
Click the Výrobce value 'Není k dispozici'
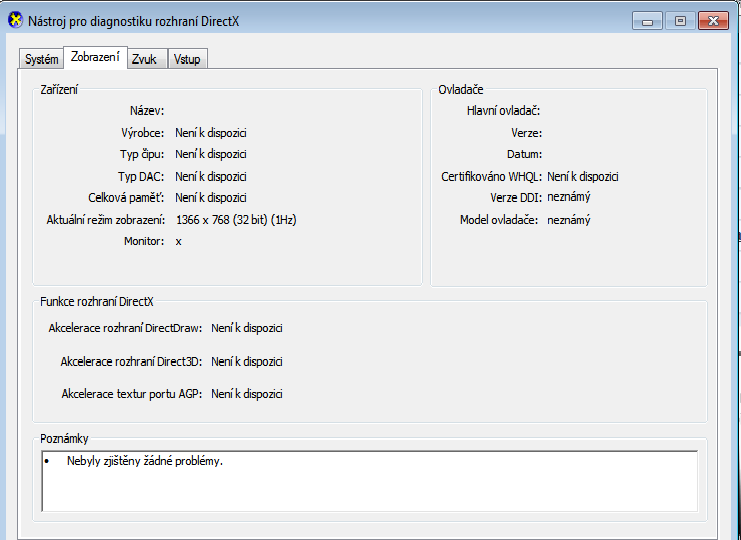(211, 133)
